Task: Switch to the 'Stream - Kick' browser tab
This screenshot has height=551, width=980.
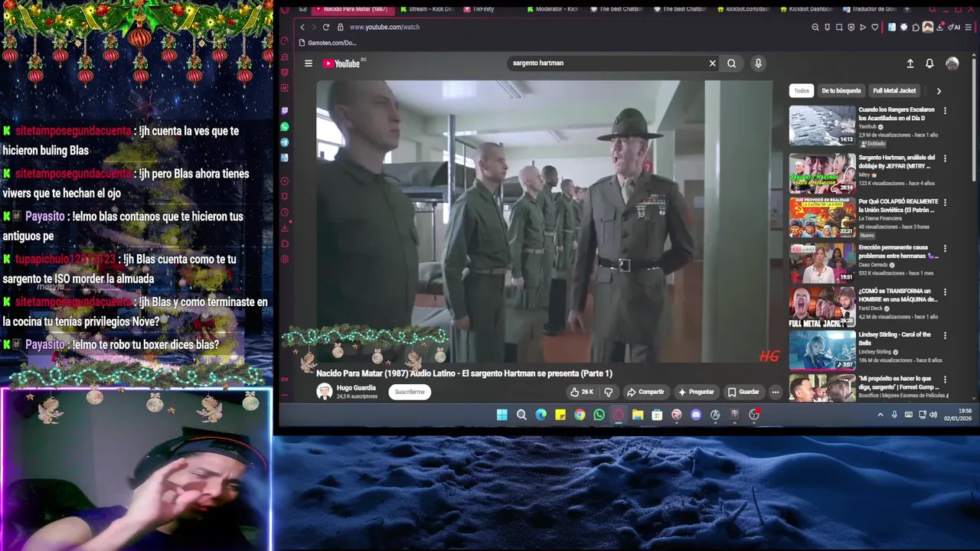Action: pos(427,9)
